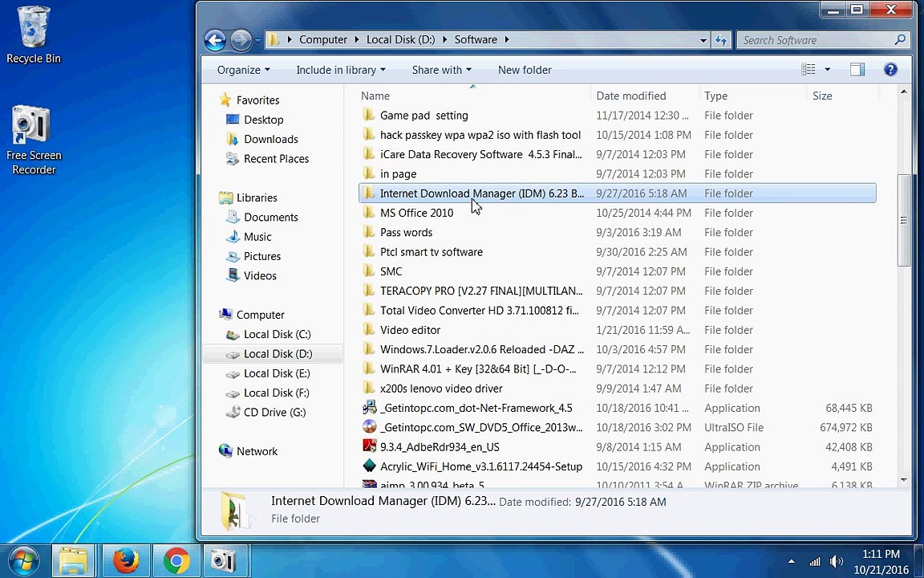The width and height of the screenshot is (924, 578).
Task: Open CD Drive (G:) in sidebar
Action: pyautogui.click(x=274, y=413)
